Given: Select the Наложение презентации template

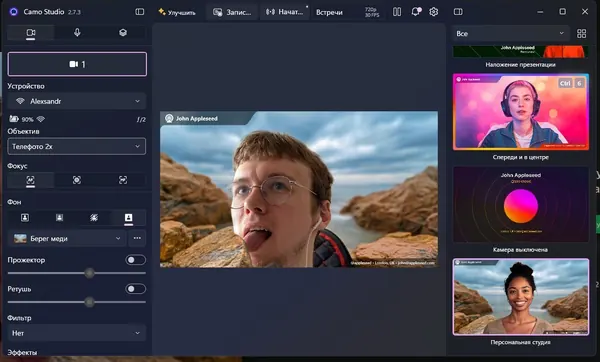Looking at the screenshot, I should 520,57.
